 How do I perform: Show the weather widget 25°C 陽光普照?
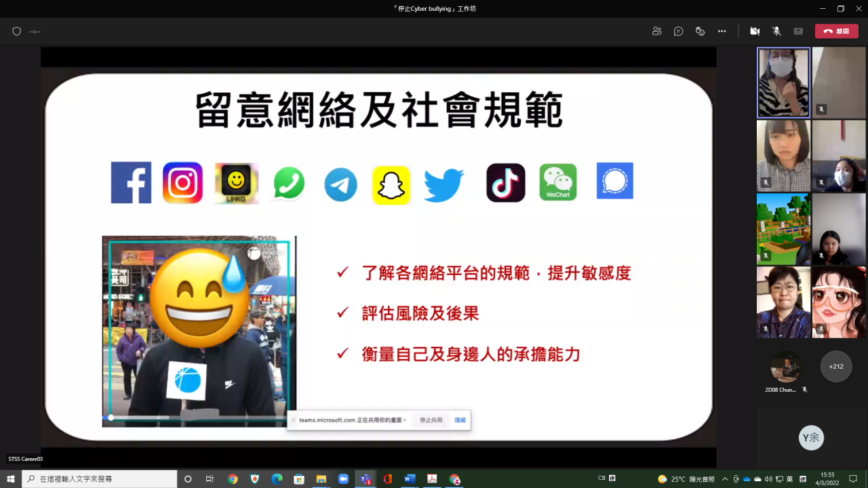pos(686,479)
